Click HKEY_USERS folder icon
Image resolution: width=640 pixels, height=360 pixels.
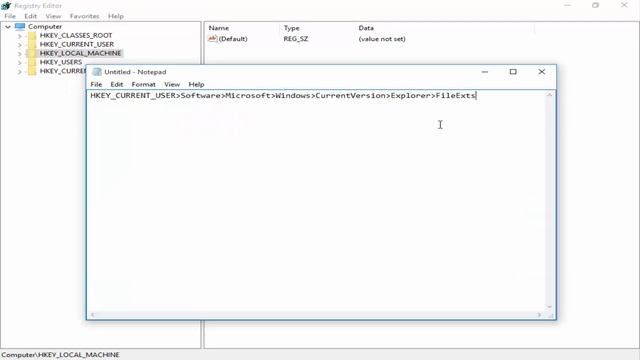coord(32,62)
